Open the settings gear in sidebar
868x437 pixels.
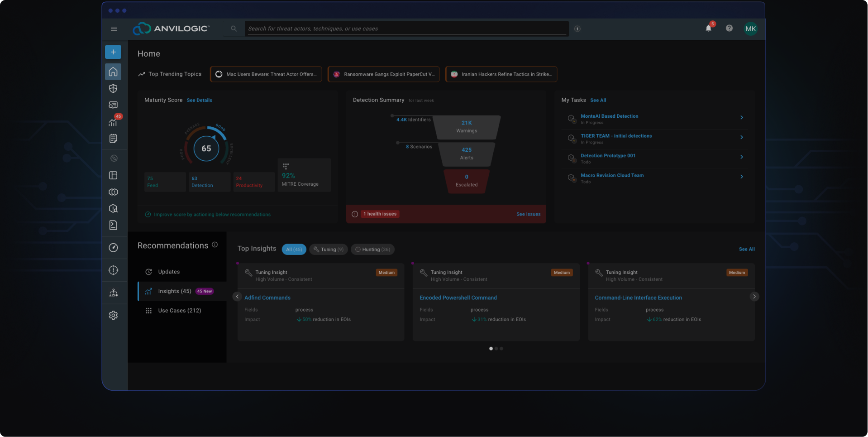[113, 315]
